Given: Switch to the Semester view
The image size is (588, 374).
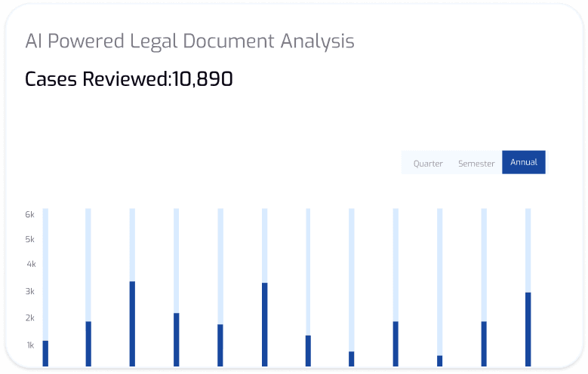Looking at the screenshot, I should [x=476, y=164].
